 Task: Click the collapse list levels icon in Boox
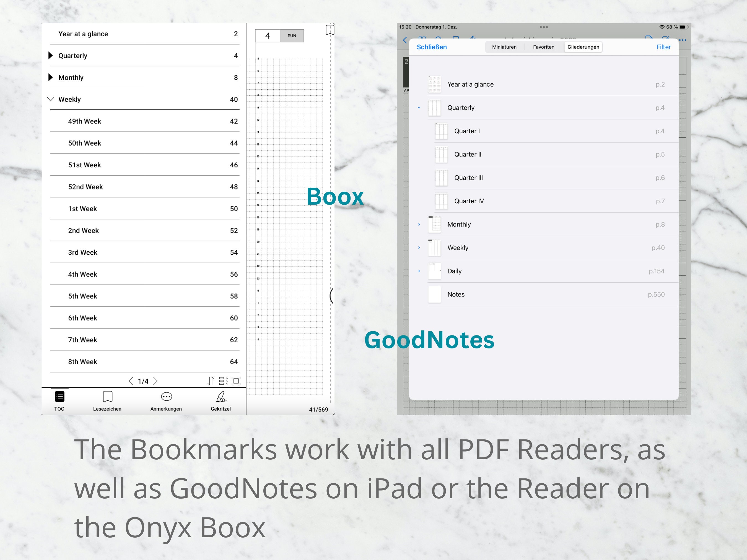pyautogui.click(x=223, y=381)
